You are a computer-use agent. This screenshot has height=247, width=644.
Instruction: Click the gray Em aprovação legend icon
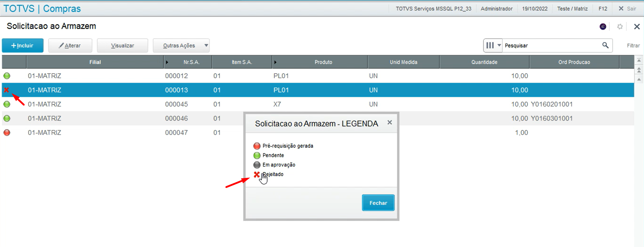click(257, 165)
